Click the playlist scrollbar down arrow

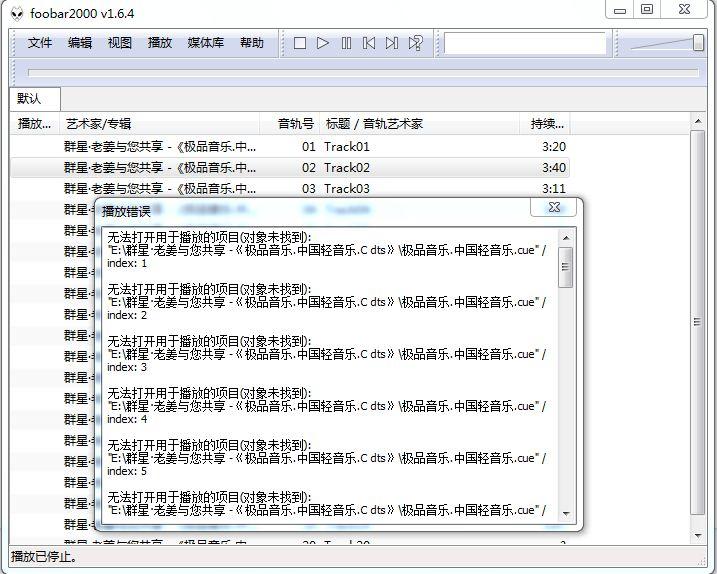pyautogui.click(x=698, y=535)
